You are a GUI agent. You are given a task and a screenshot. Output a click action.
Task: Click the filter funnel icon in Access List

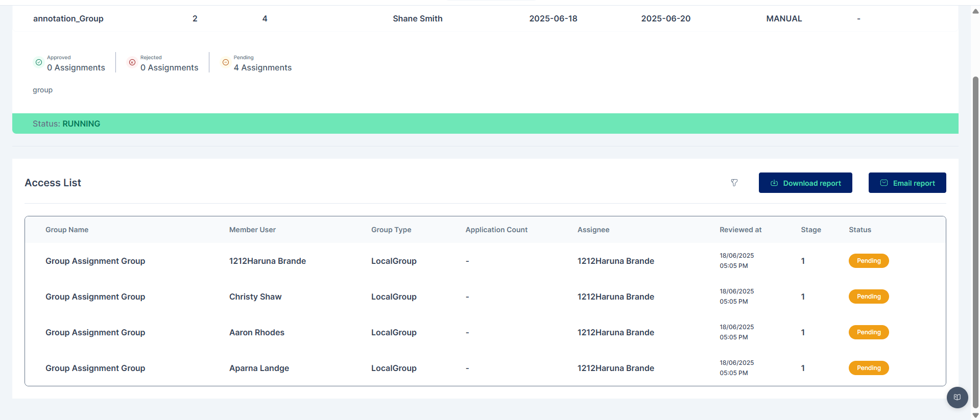coord(734,183)
